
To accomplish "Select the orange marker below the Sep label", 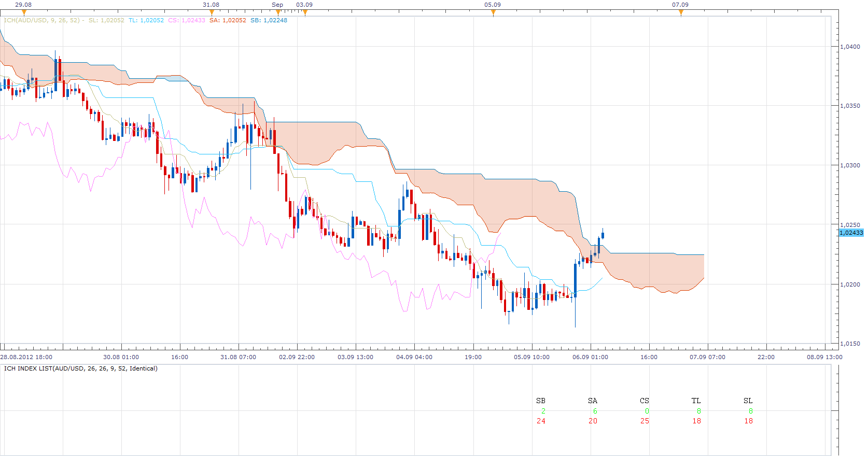I will [x=278, y=12].
